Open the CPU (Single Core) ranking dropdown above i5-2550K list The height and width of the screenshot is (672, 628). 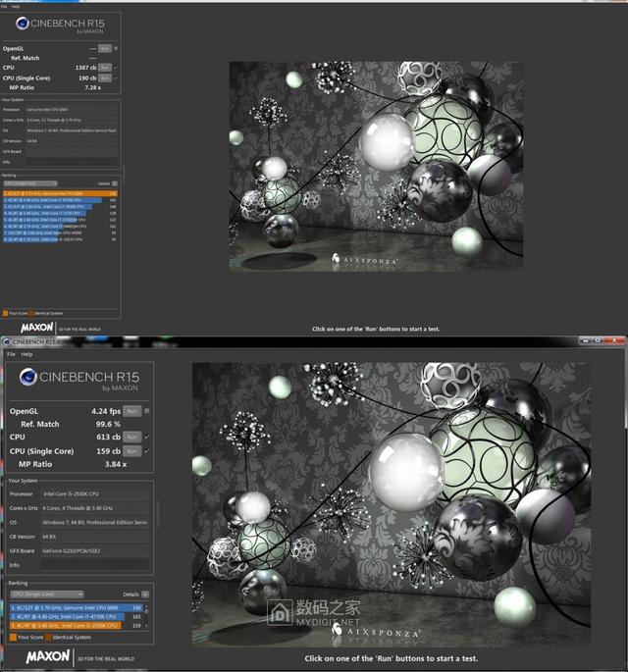[x=47, y=594]
